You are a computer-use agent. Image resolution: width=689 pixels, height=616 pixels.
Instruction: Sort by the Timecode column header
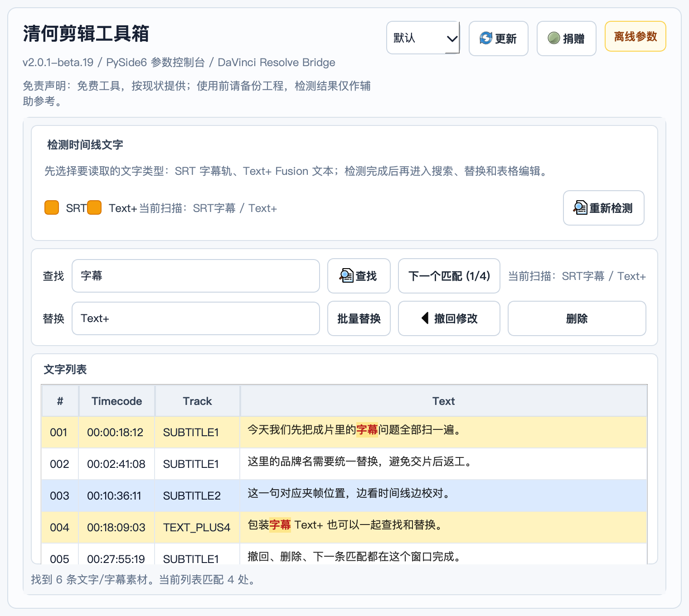(x=117, y=401)
